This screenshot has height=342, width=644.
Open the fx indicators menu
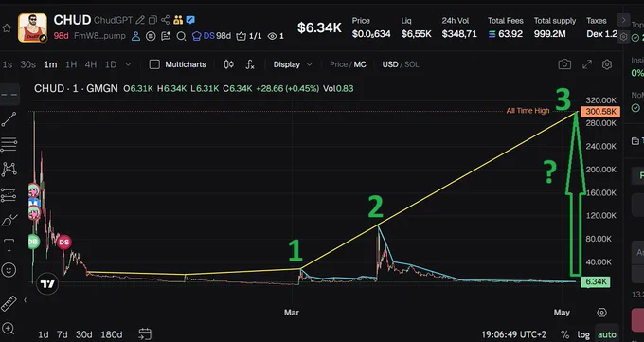click(250, 64)
